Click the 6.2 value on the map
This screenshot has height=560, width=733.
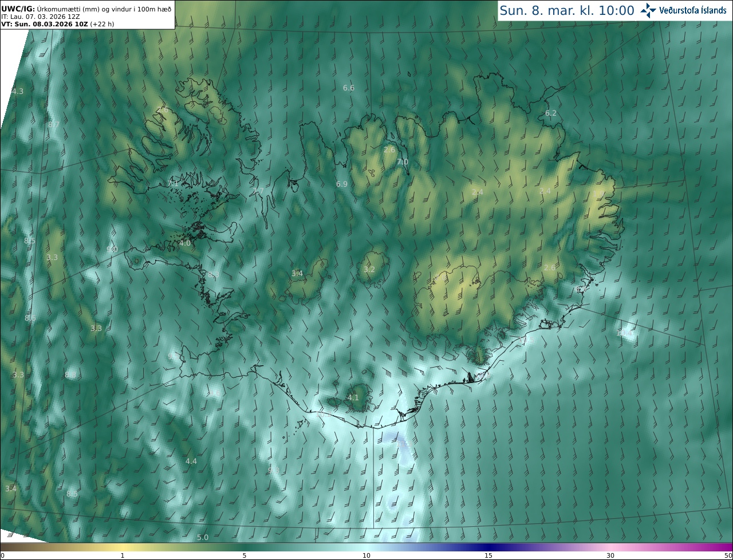pyautogui.click(x=551, y=113)
